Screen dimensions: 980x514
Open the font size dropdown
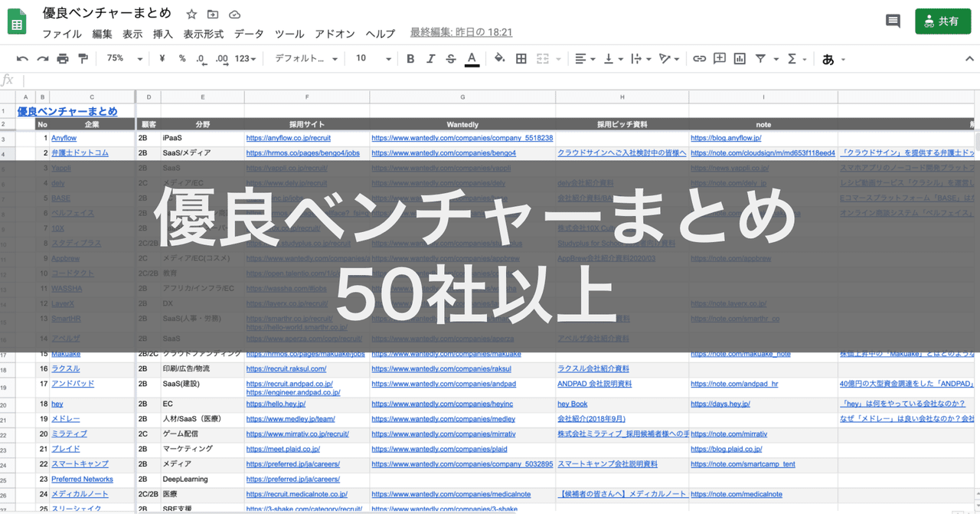(x=371, y=58)
